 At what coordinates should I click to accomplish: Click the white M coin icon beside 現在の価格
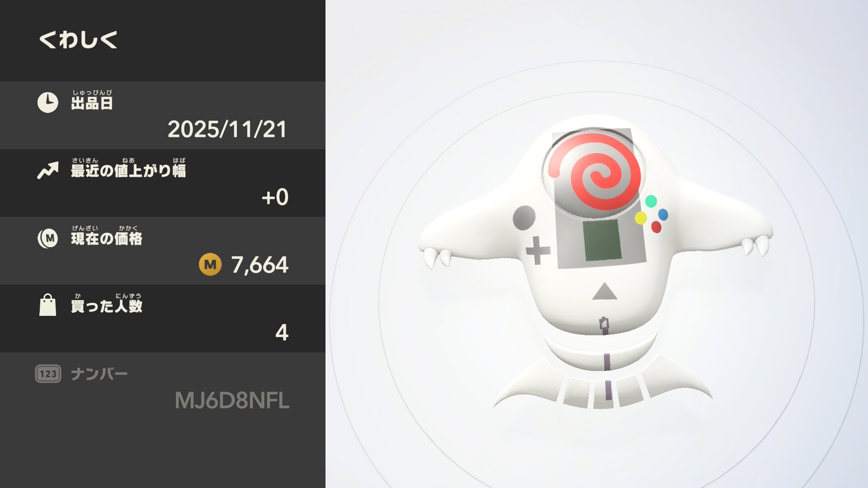pos(48,238)
